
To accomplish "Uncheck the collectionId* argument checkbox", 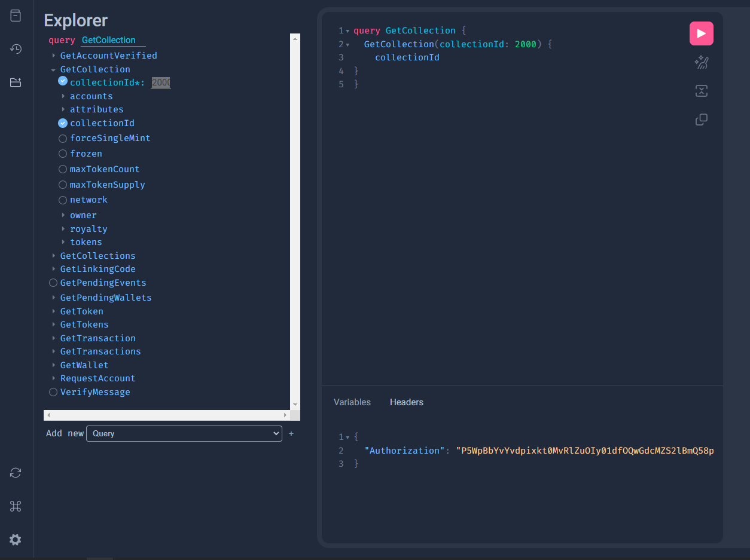I will point(63,81).
